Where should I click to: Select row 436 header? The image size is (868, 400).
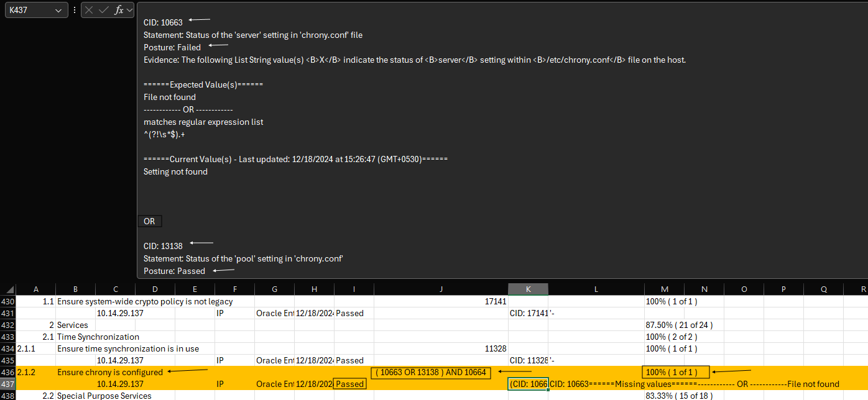point(7,373)
